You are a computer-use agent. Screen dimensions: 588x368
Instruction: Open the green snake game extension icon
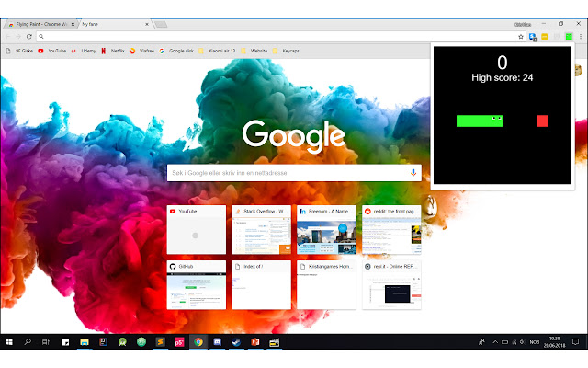point(569,37)
